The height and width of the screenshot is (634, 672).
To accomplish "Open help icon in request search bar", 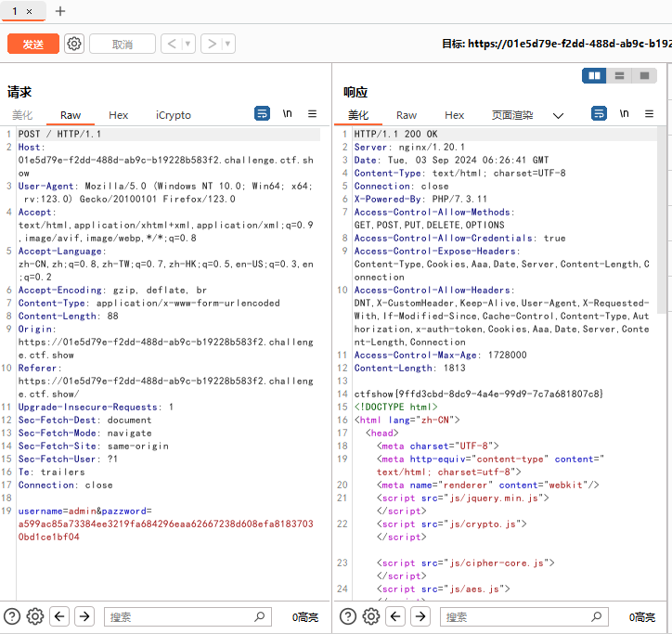I will [12, 616].
